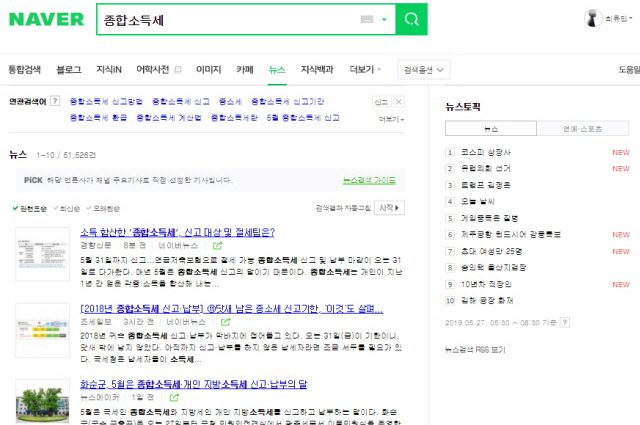Select the 최신순 sort option
This screenshot has width=640, height=425.
(x=69, y=208)
